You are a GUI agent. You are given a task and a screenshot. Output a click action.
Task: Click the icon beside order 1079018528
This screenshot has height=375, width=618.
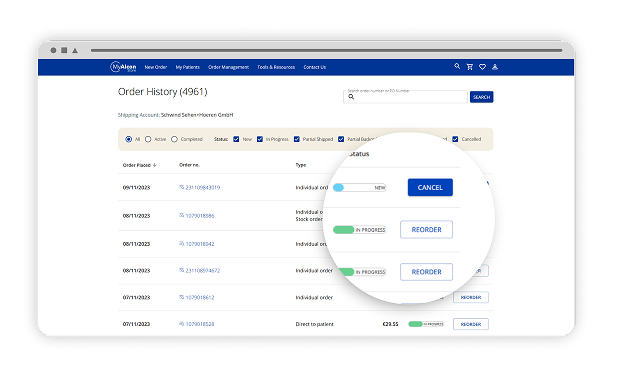[x=181, y=324]
